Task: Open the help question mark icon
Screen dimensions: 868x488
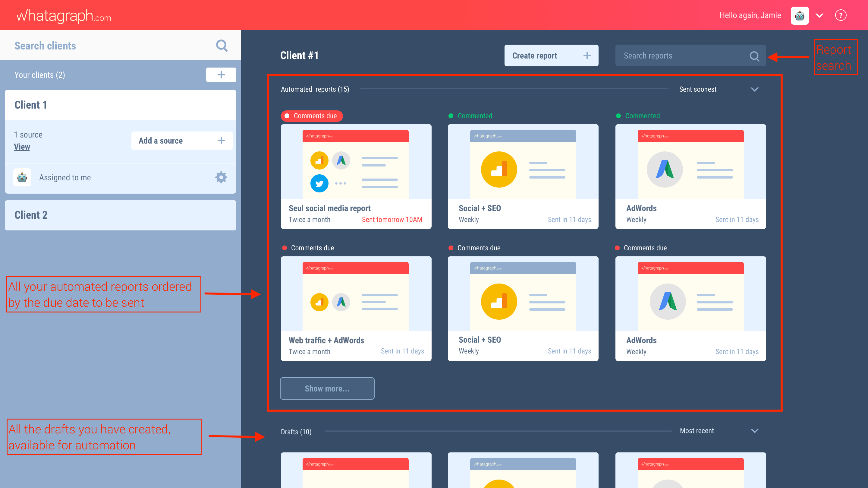Action: pyautogui.click(x=841, y=15)
